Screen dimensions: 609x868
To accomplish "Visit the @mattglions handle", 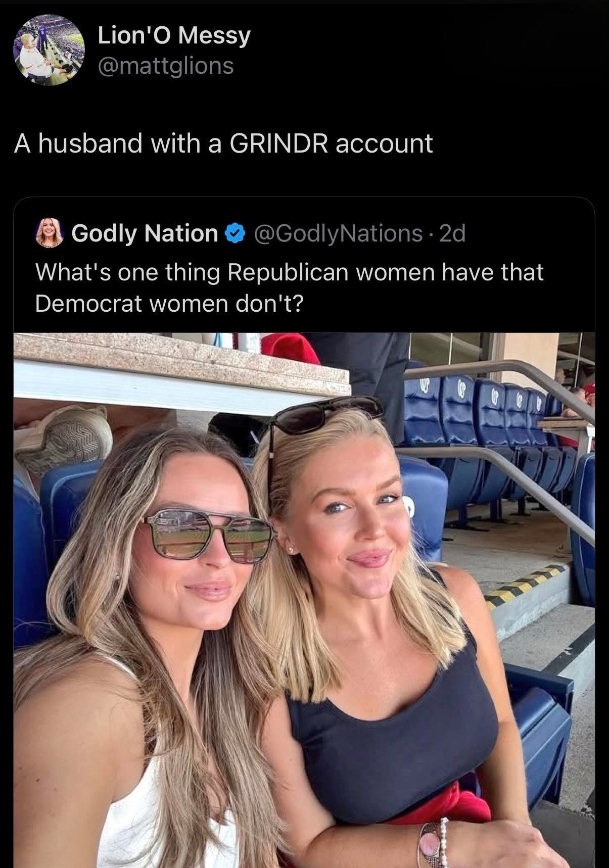I will tap(165, 66).
